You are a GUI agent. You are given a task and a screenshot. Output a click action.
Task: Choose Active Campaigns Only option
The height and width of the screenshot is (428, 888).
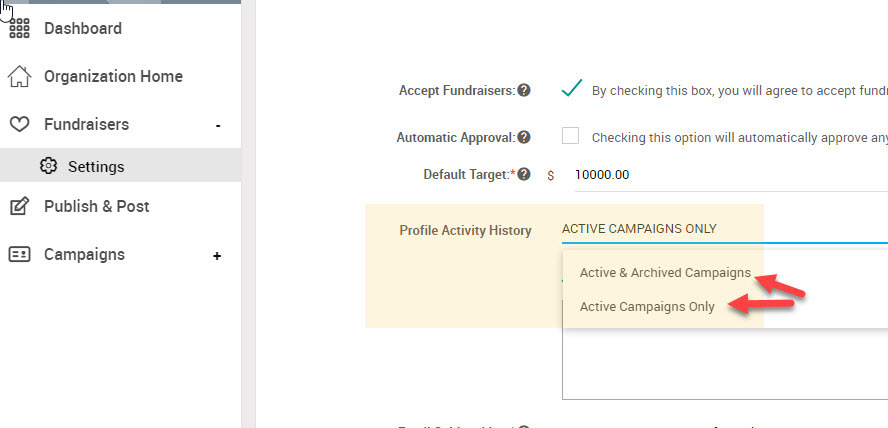pos(647,307)
